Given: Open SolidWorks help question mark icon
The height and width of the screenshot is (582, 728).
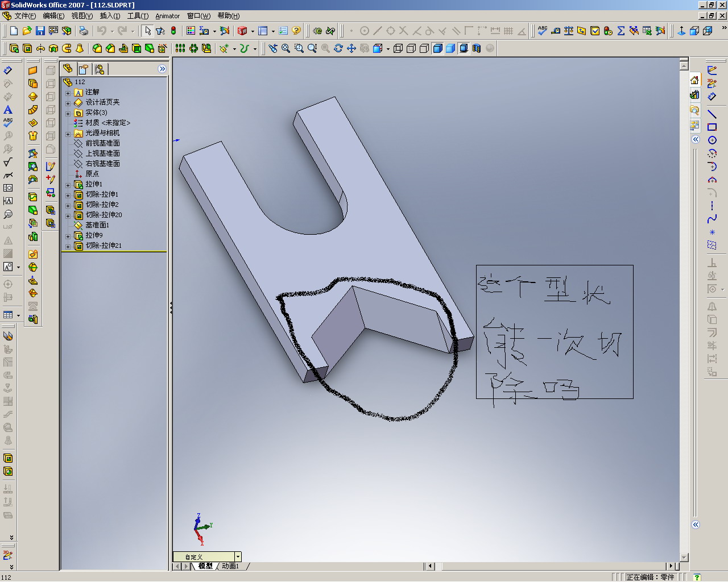Looking at the screenshot, I should click(x=296, y=31).
